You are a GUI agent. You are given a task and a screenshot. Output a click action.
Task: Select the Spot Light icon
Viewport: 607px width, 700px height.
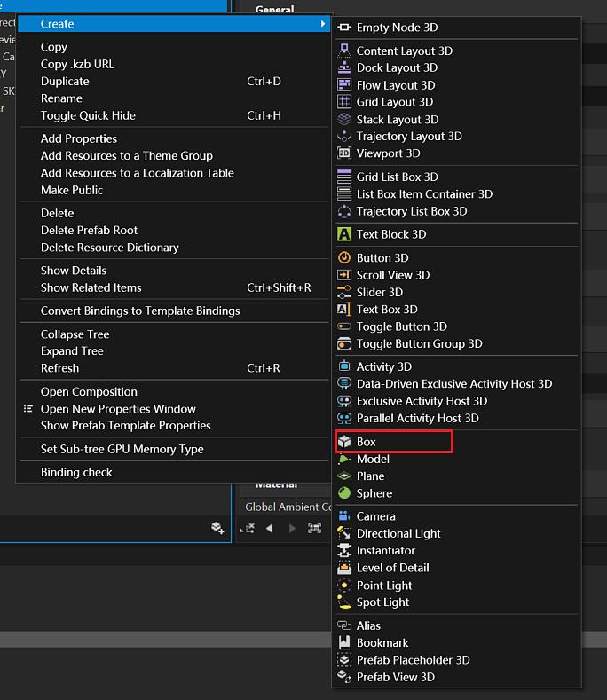click(x=344, y=602)
